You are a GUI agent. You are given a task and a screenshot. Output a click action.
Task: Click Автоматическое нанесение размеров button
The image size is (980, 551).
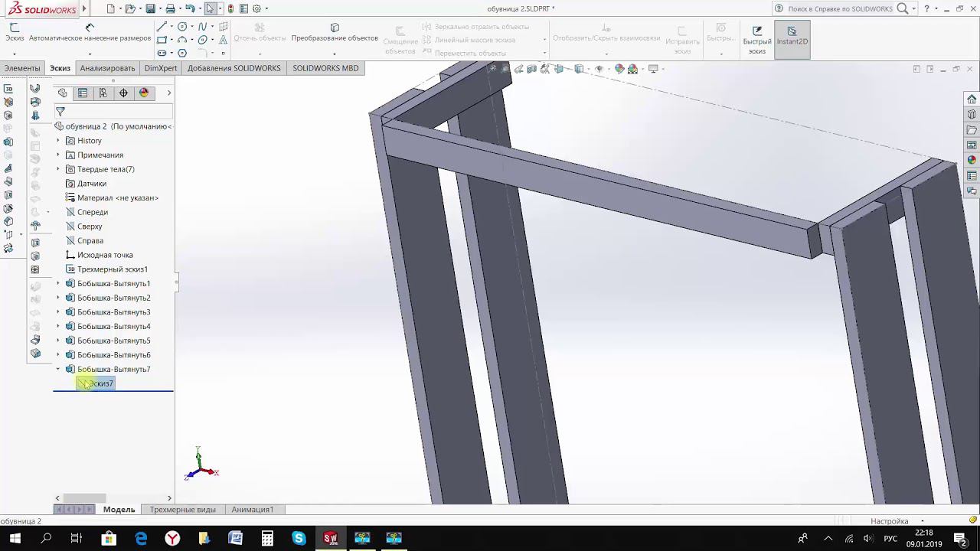click(90, 32)
